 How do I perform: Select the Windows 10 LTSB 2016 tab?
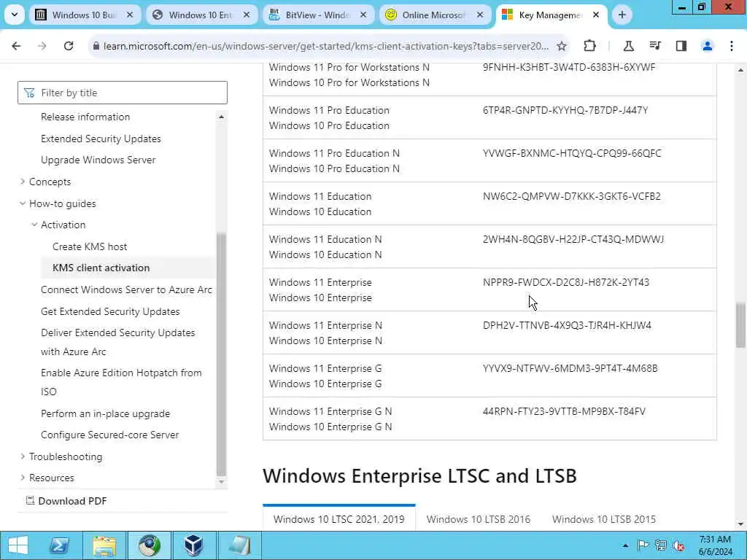(x=479, y=518)
